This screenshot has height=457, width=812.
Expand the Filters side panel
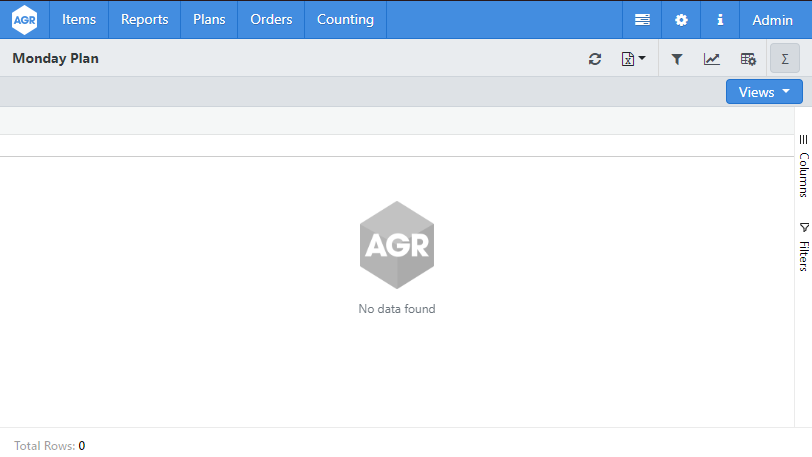[x=803, y=247]
